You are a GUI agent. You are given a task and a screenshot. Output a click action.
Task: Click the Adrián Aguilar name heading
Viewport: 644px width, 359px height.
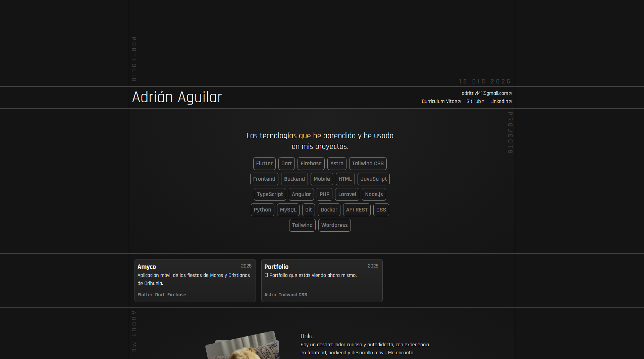[x=177, y=97]
